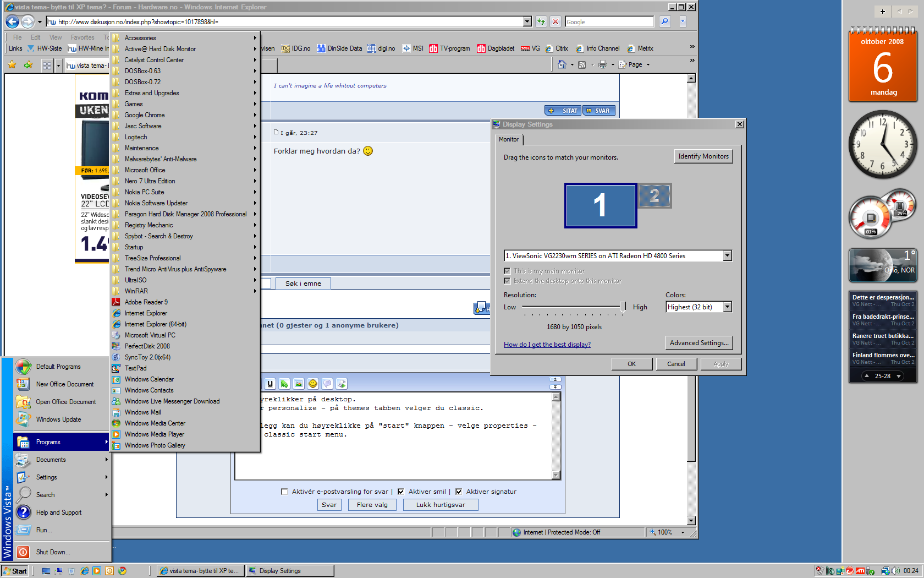Click Advanced Settings... button
924x578 pixels.
(699, 343)
